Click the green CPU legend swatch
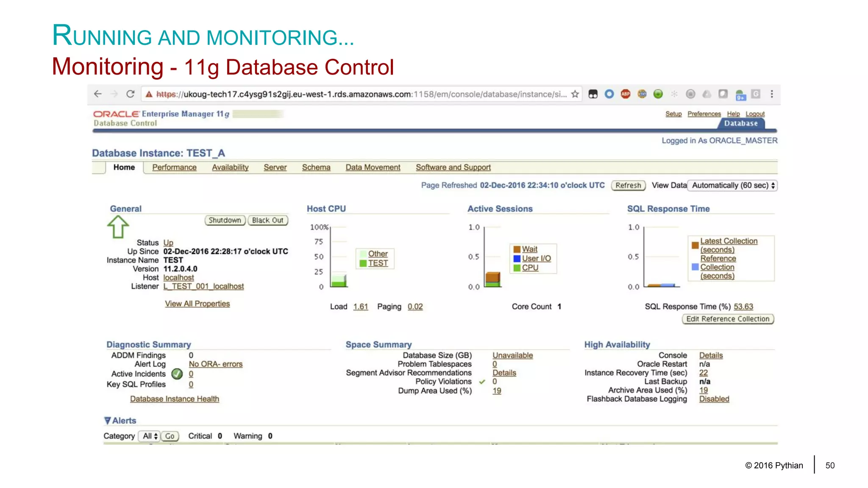 click(517, 268)
